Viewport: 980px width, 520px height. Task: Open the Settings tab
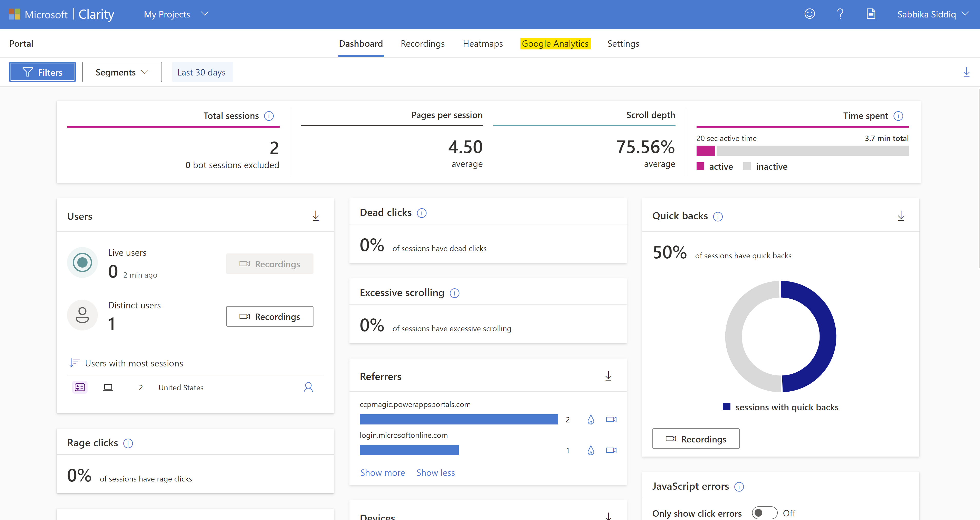623,43
